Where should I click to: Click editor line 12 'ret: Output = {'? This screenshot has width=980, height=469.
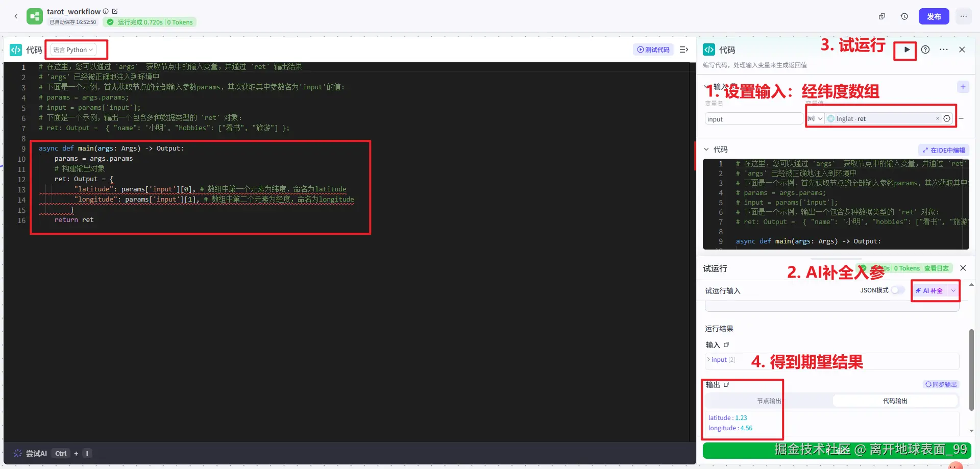point(84,179)
